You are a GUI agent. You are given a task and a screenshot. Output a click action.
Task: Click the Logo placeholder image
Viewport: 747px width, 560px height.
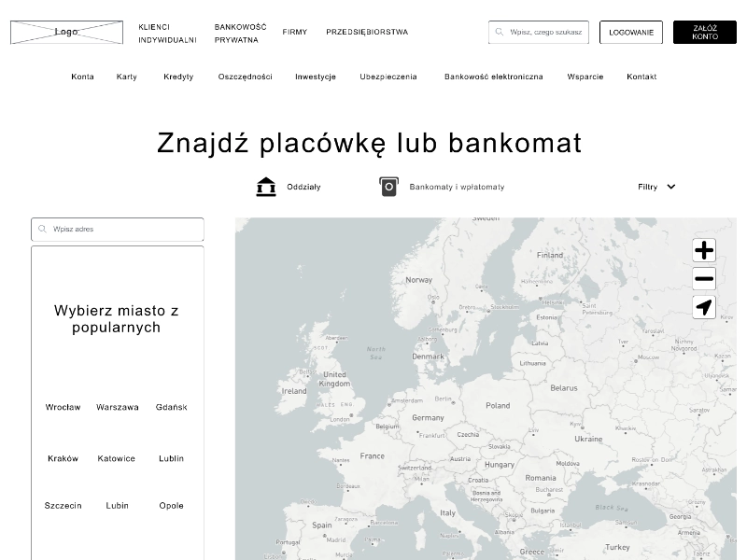click(66, 32)
